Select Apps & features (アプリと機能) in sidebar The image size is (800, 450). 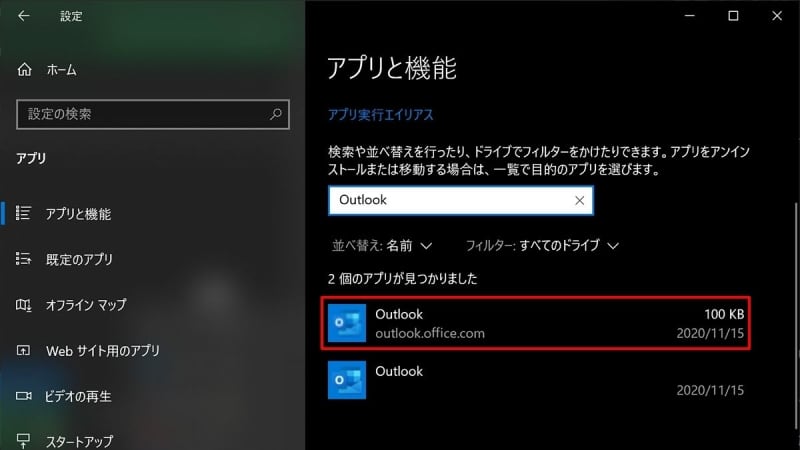[78, 214]
